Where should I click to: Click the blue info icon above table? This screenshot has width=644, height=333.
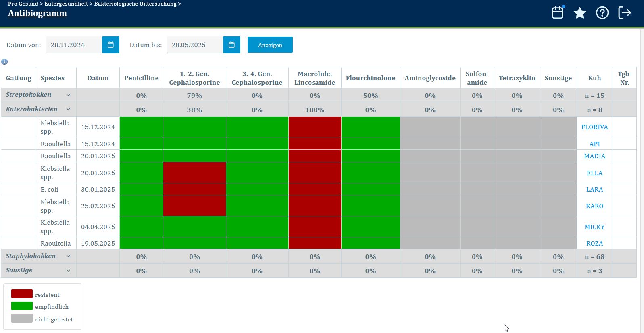(x=4, y=62)
